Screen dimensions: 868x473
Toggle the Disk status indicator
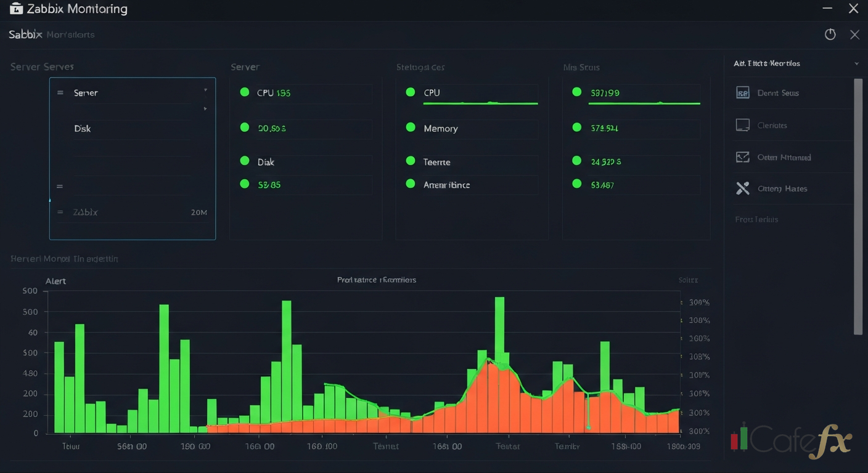(x=245, y=161)
